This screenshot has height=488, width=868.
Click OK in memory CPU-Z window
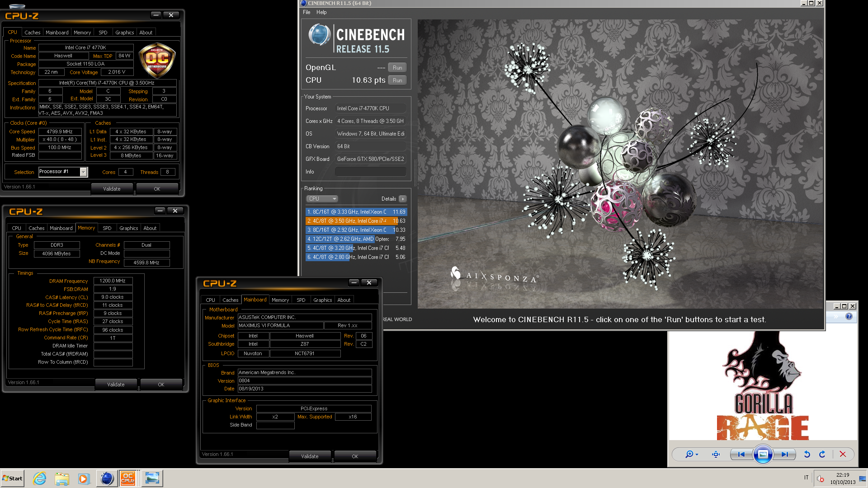click(x=161, y=385)
